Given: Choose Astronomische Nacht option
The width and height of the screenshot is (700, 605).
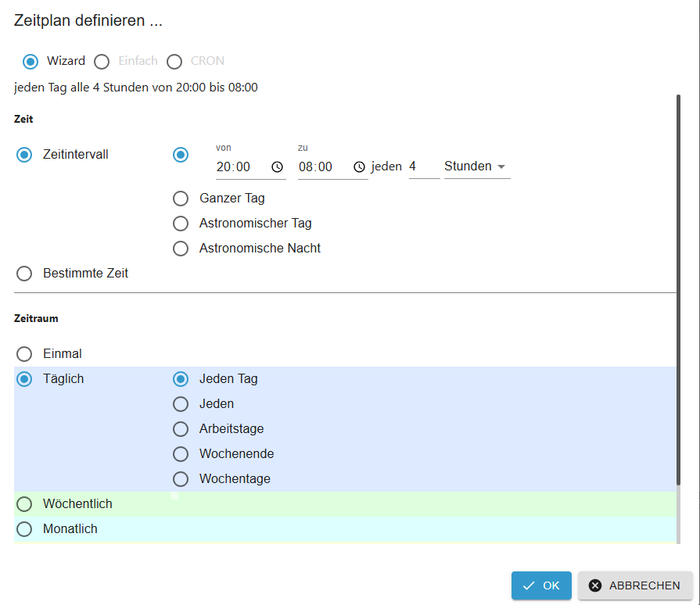Looking at the screenshot, I should 181,249.
